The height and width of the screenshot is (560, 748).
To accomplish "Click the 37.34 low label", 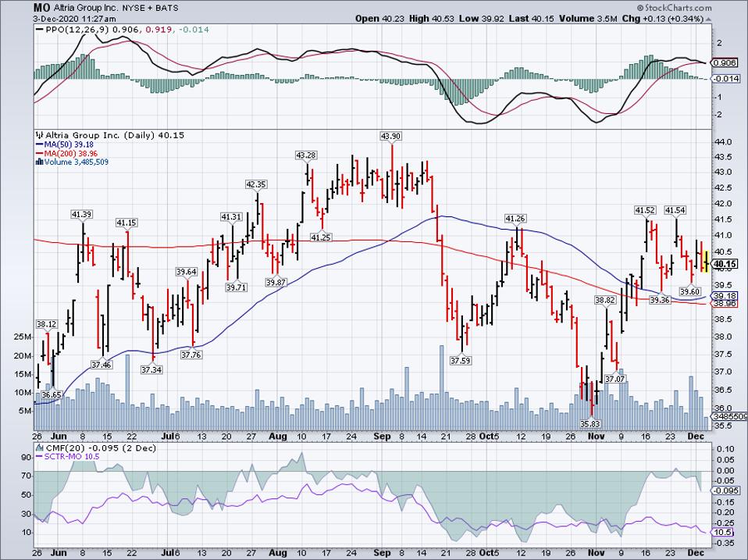I will coord(151,369).
